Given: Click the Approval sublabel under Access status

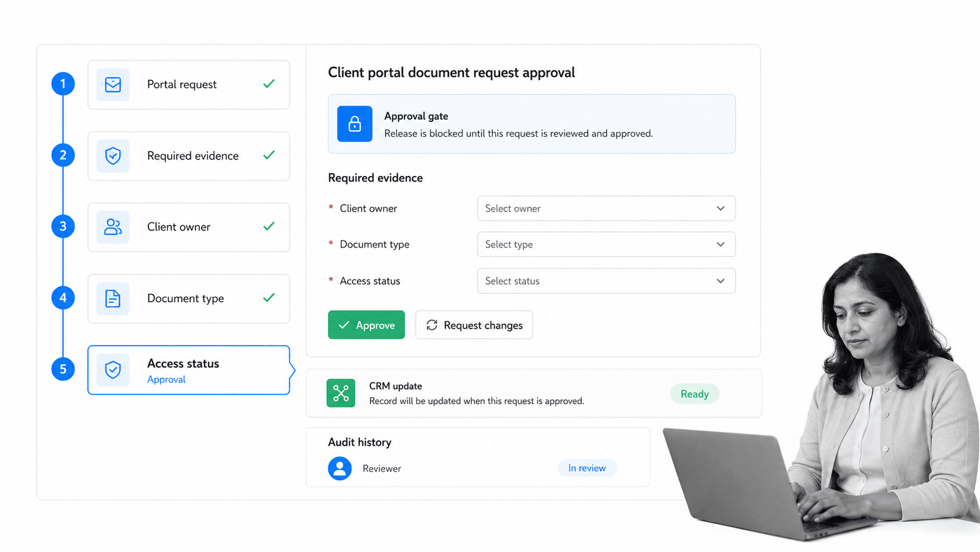Looking at the screenshot, I should pos(166,380).
